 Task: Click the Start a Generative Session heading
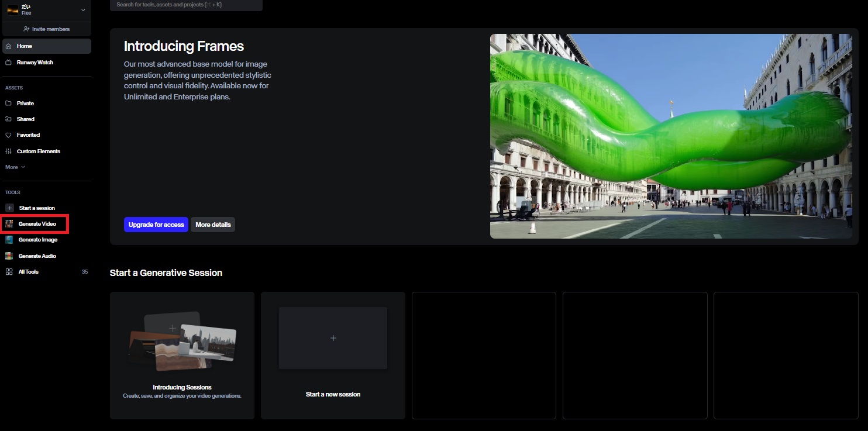pyautogui.click(x=166, y=273)
